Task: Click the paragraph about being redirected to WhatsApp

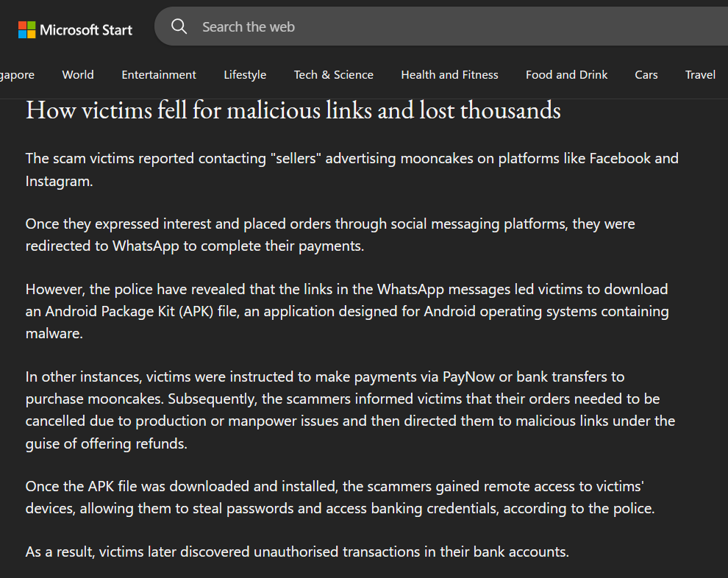Action: coord(330,235)
